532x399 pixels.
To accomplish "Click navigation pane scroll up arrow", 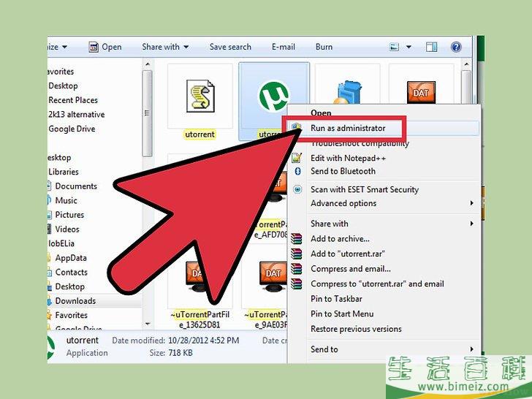I will point(148,64).
